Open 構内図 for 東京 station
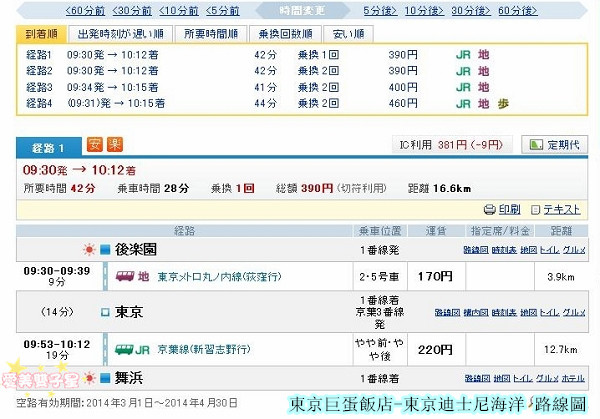The height and width of the screenshot is (419, 600). (x=476, y=313)
